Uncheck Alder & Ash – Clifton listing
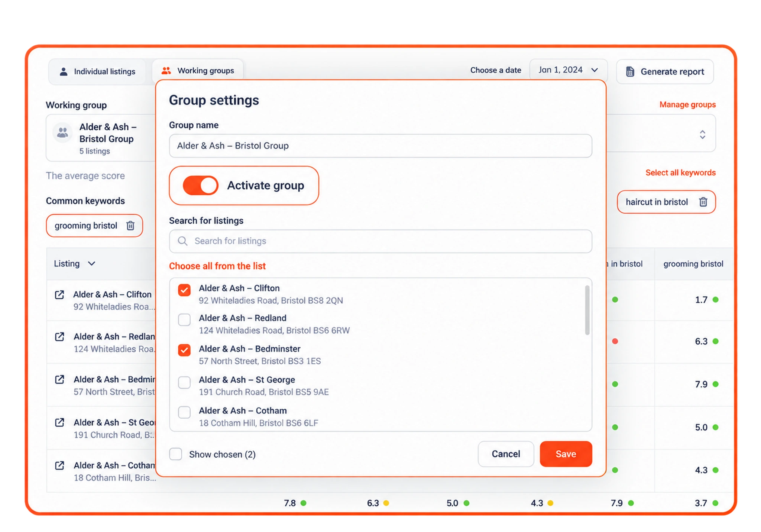The height and width of the screenshot is (532, 761). point(184,290)
